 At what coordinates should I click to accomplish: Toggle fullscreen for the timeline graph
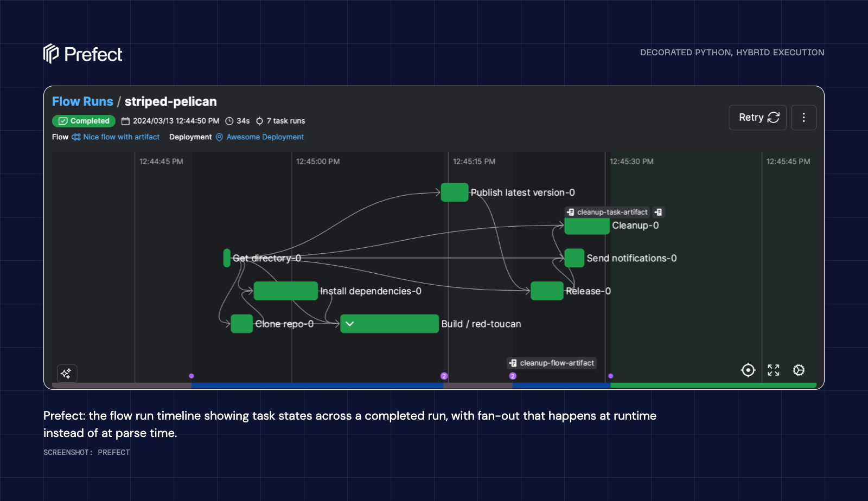tap(774, 370)
